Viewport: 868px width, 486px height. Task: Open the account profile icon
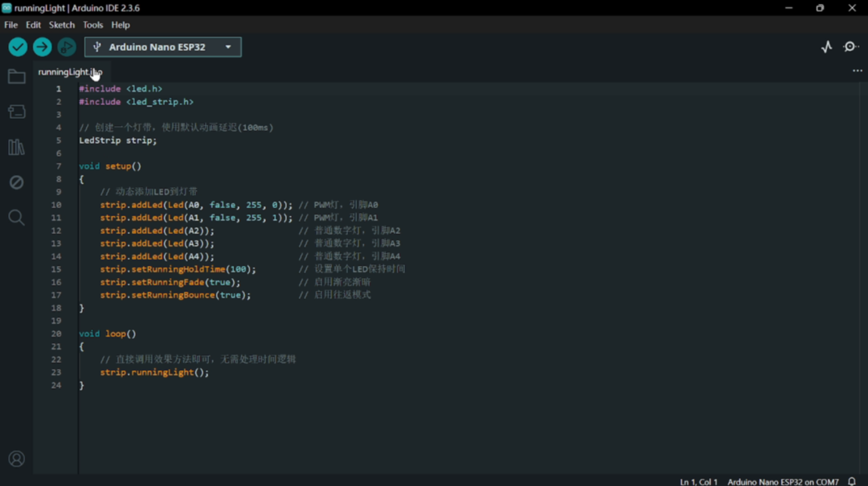coord(16,459)
